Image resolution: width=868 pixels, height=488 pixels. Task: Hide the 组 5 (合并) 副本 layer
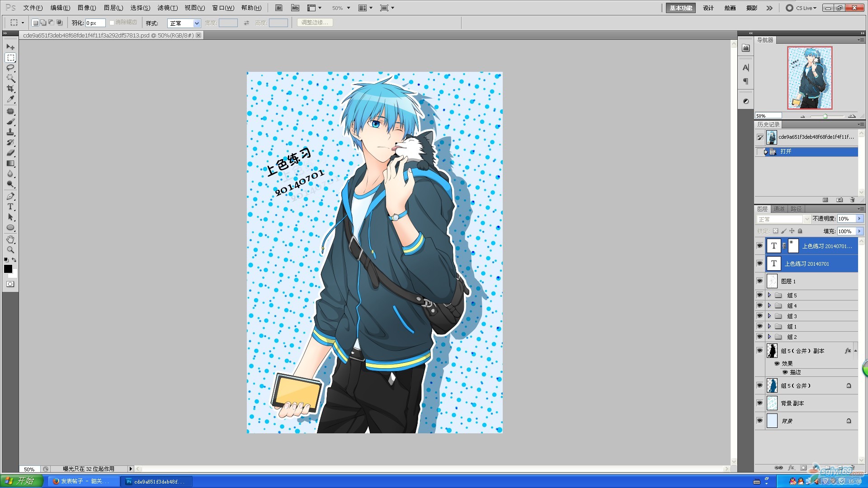759,351
